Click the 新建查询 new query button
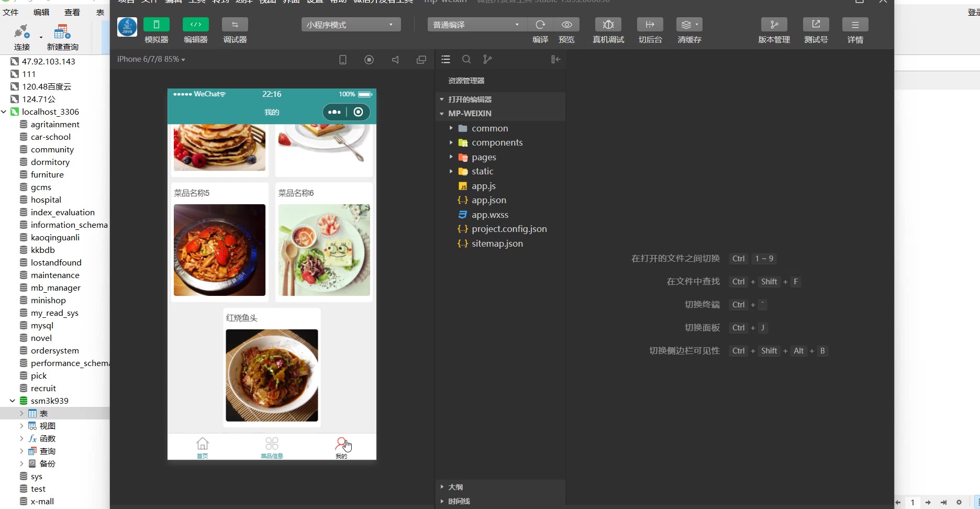Image resolution: width=980 pixels, height=509 pixels. click(x=62, y=37)
